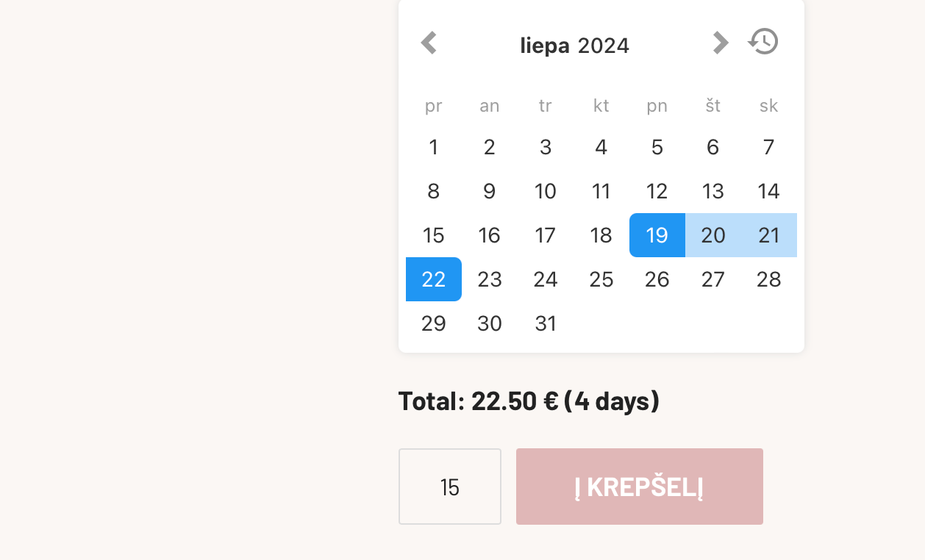Click the clock history reset icon
Screen dimensions: 925x560
[x=763, y=41]
